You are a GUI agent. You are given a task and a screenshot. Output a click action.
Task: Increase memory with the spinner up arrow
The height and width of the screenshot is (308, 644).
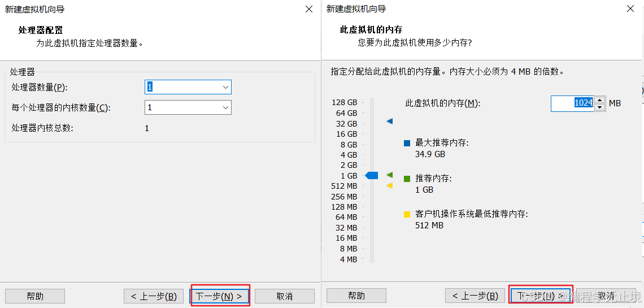pyautogui.click(x=600, y=100)
